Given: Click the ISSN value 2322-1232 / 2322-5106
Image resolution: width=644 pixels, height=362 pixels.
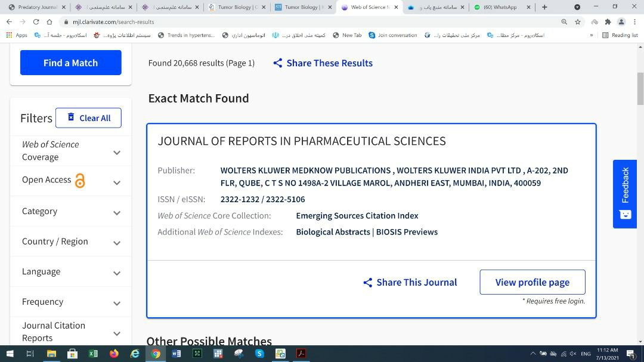Looking at the screenshot, I should pyautogui.click(x=262, y=199).
